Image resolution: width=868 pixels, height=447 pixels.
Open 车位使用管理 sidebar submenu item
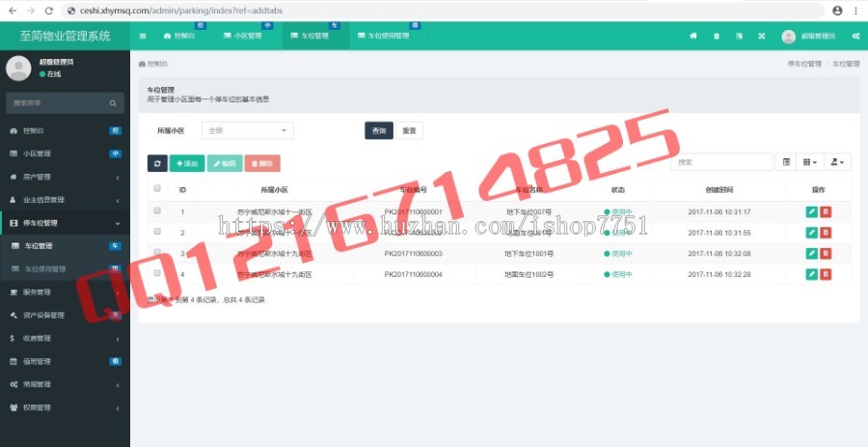pos(65,269)
